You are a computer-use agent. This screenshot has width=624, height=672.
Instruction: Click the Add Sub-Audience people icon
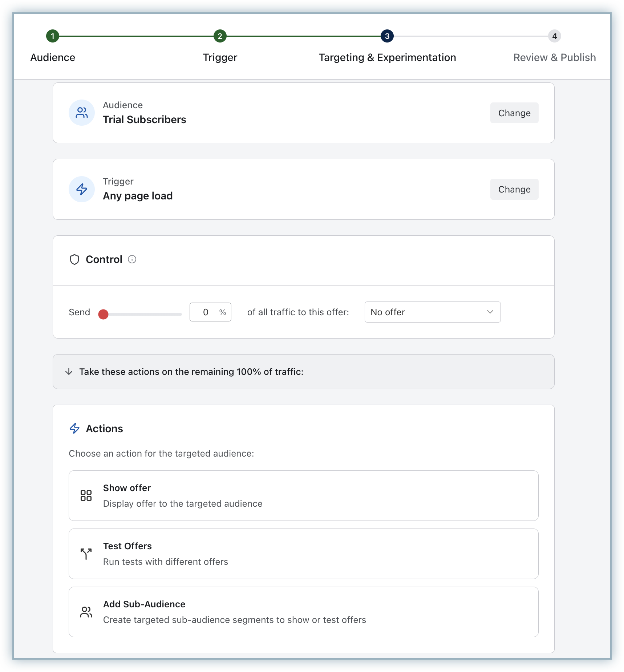coord(86,612)
